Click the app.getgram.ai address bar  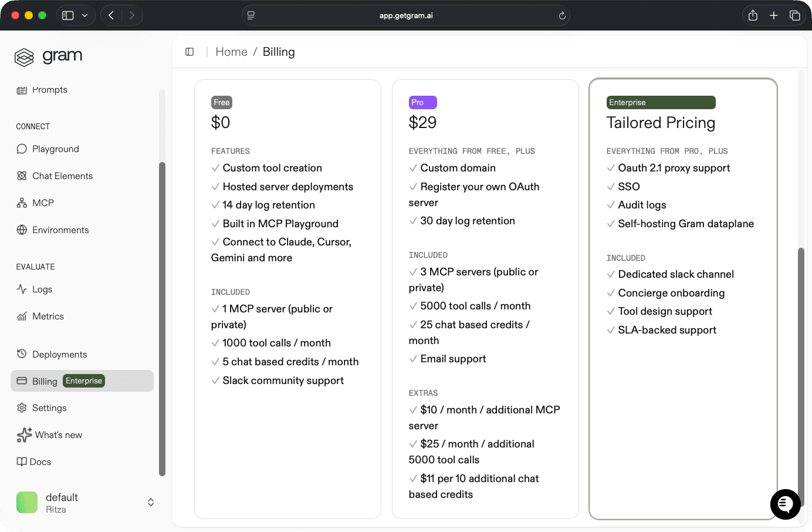[406, 15]
